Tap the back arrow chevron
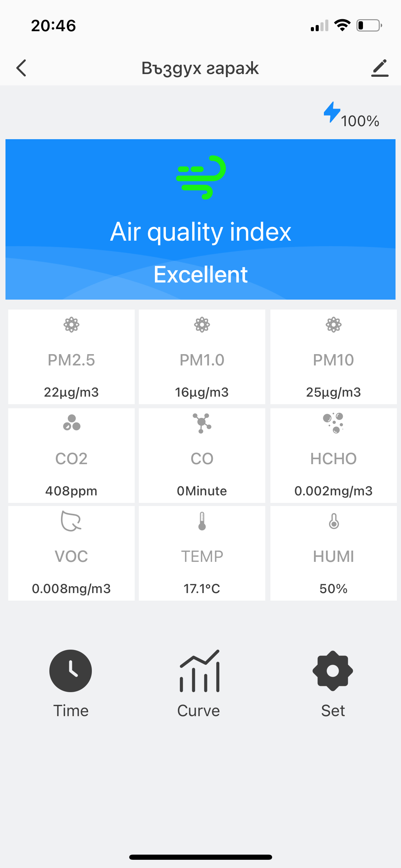401x868 pixels. coord(21,68)
